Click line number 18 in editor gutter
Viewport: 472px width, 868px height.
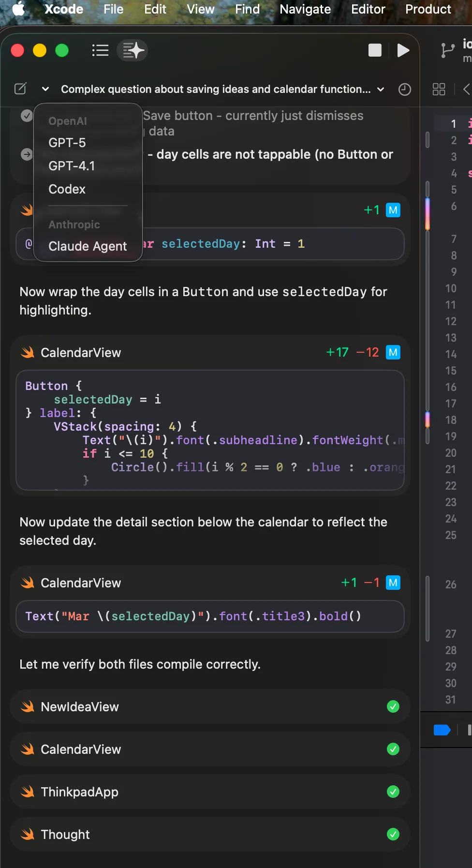[451, 420]
